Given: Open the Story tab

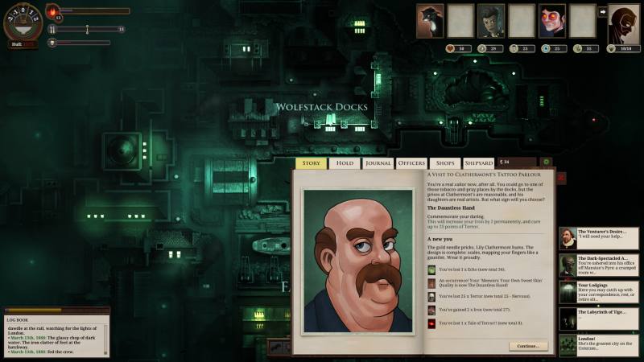Looking at the screenshot, I should pyautogui.click(x=311, y=163).
